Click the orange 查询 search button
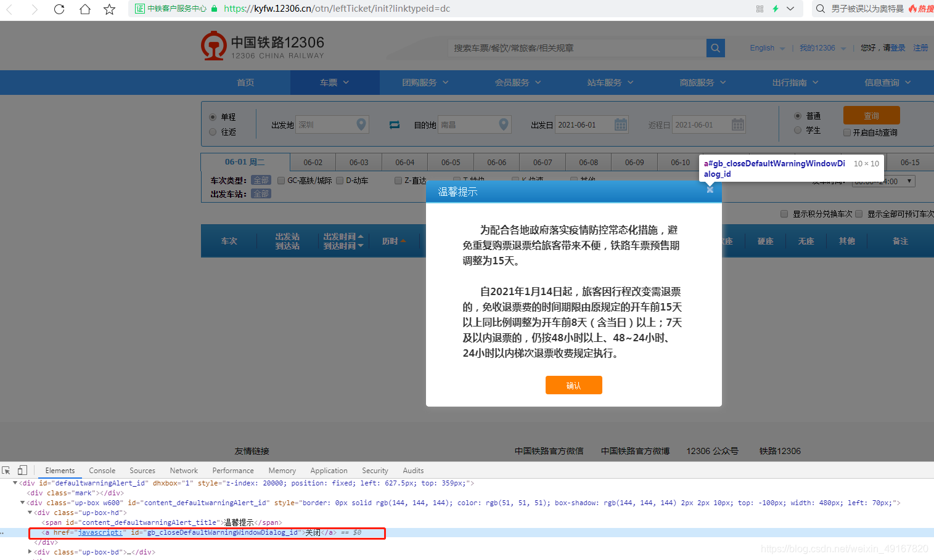The height and width of the screenshot is (560, 934). [x=872, y=116]
